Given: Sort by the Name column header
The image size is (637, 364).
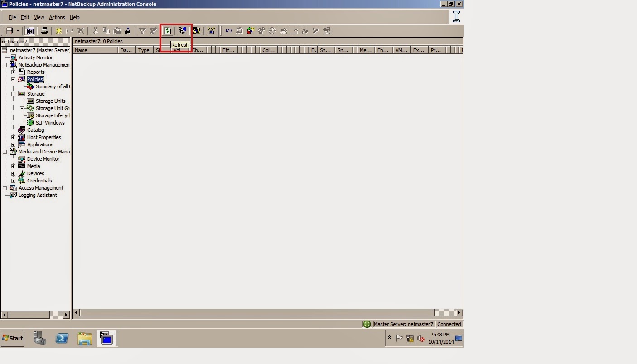Looking at the screenshot, I should tap(95, 50).
